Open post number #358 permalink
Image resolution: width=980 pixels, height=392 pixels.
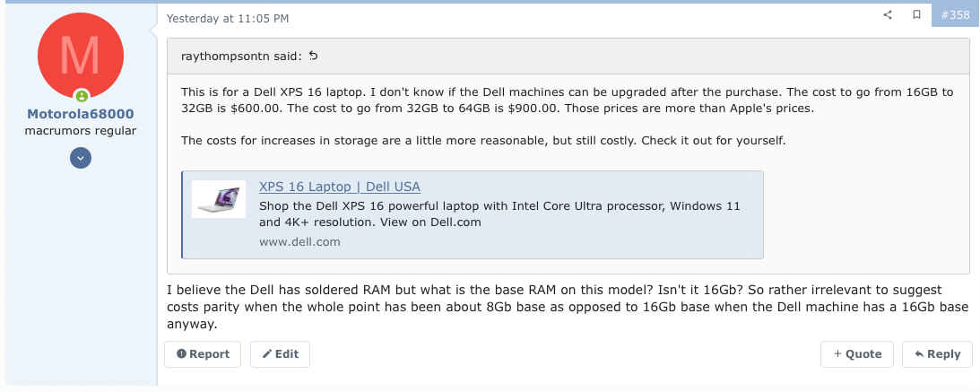(956, 15)
